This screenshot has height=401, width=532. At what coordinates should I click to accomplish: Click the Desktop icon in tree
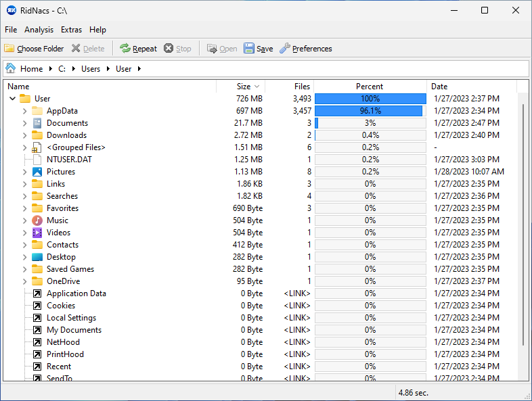click(x=37, y=257)
